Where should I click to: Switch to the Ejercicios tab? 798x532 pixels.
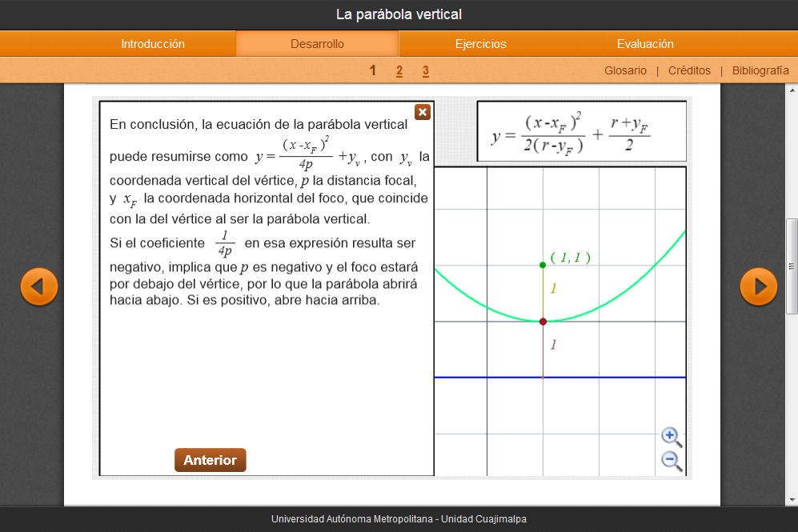pyautogui.click(x=480, y=44)
